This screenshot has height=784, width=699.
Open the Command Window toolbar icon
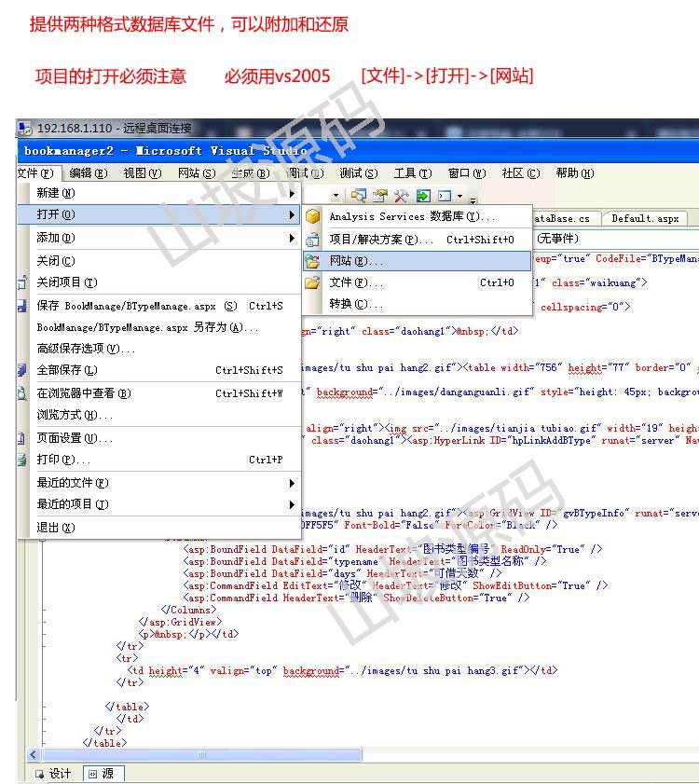click(445, 196)
